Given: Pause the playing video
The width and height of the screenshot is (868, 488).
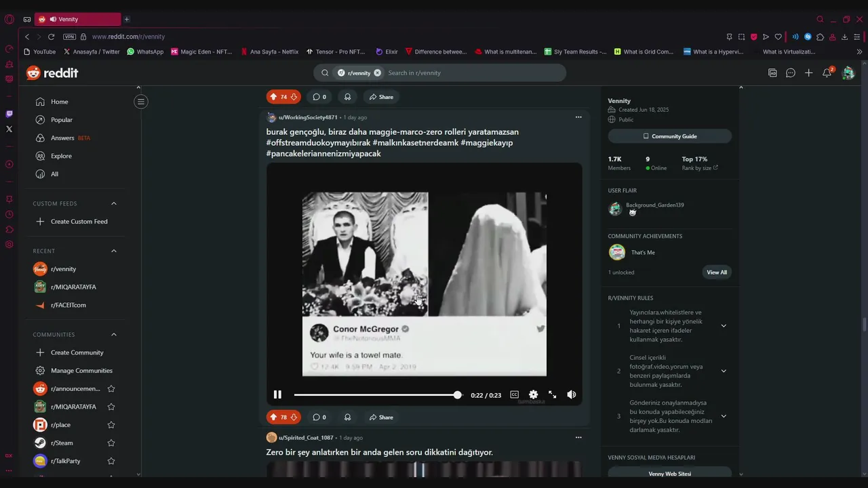Looking at the screenshot, I should click(x=277, y=394).
